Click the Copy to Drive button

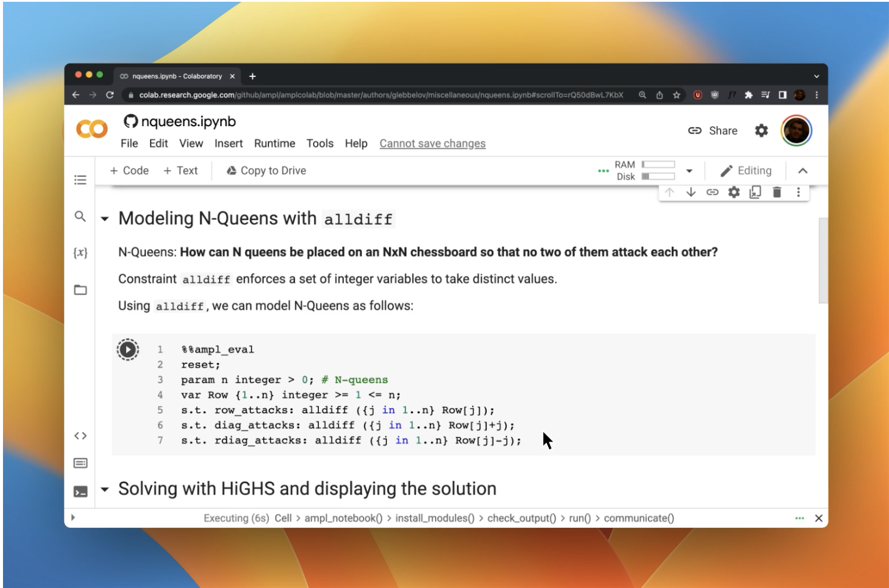point(265,171)
